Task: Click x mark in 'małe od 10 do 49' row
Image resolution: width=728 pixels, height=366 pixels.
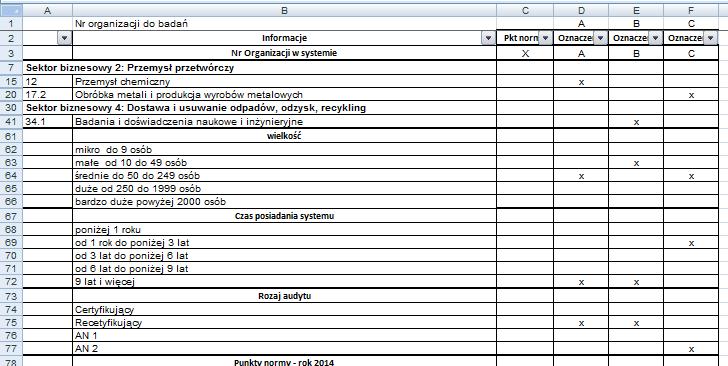Action: 636,163
